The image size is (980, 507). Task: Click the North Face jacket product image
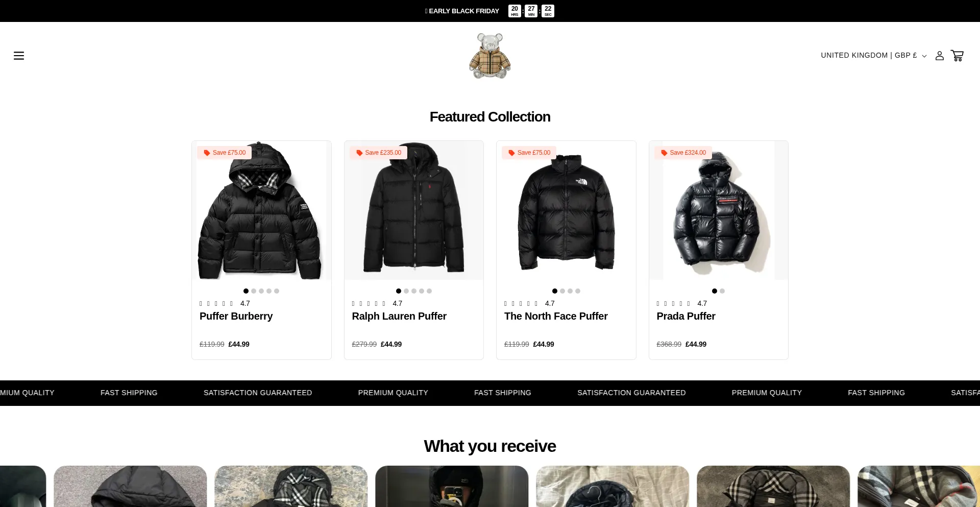tap(566, 210)
